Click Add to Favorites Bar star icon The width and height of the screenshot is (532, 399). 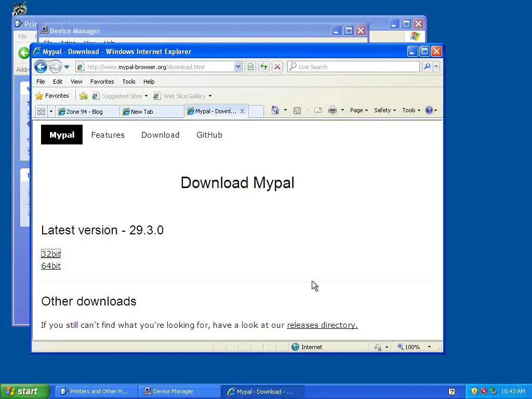point(84,96)
